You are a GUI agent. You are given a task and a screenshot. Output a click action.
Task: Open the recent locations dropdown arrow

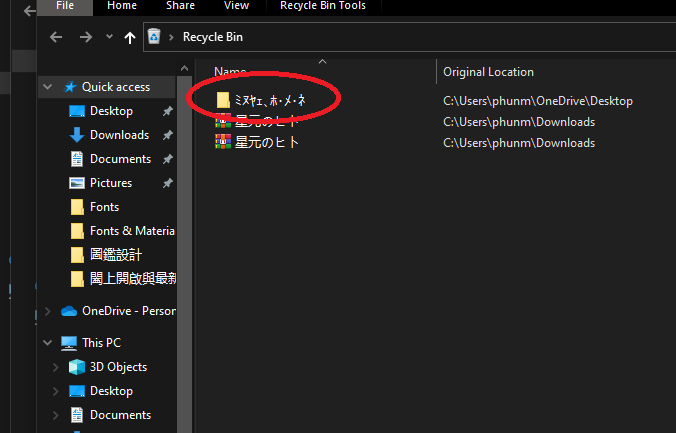pos(110,37)
